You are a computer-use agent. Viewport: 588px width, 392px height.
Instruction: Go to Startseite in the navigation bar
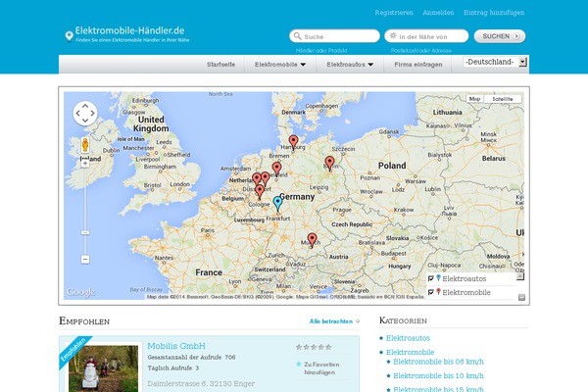point(220,65)
